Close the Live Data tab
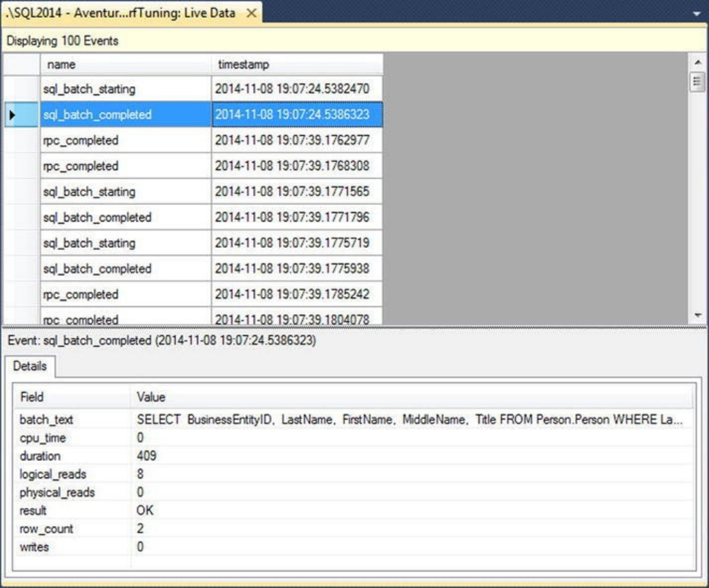Screen dimensions: 709x588 point(251,14)
